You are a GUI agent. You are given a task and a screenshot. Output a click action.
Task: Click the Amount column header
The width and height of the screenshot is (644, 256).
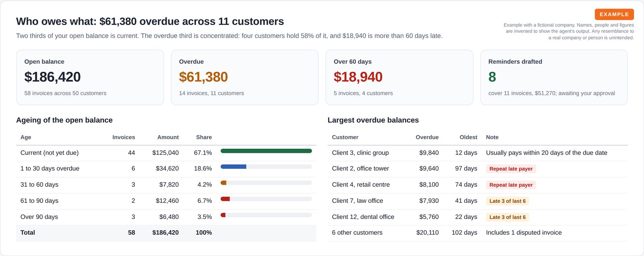pos(168,137)
